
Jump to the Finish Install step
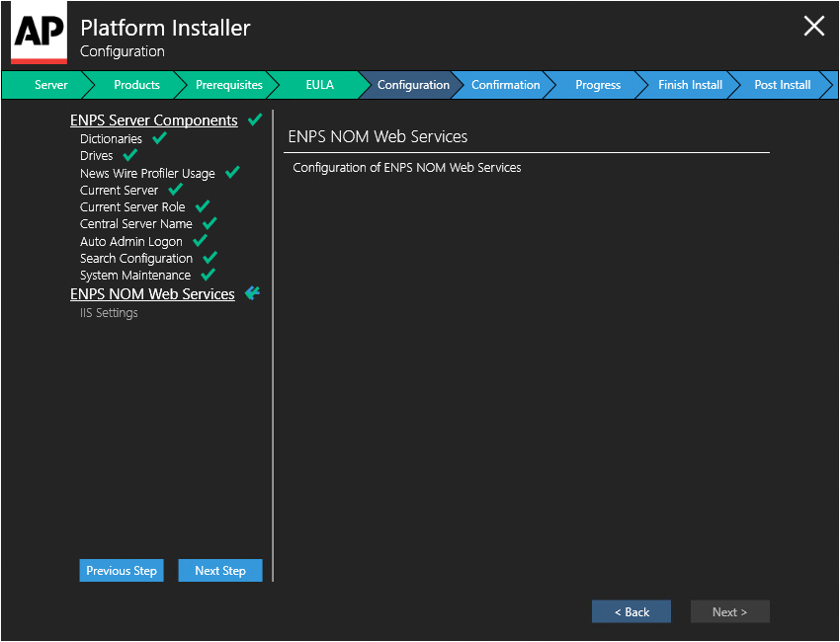coord(690,85)
